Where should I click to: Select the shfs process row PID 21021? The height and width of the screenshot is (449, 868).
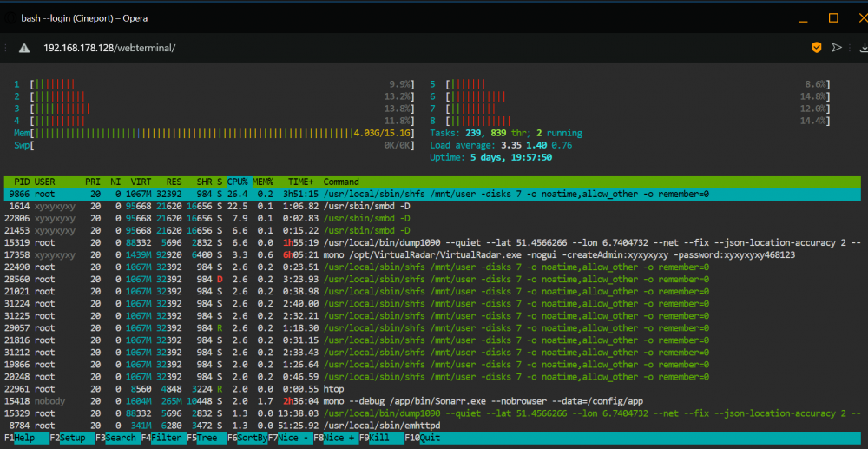(432, 291)
